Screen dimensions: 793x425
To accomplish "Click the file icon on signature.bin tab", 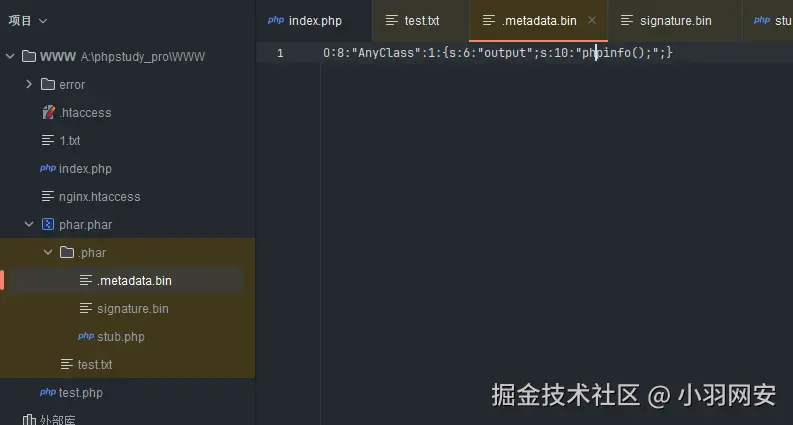I will 627,20.
